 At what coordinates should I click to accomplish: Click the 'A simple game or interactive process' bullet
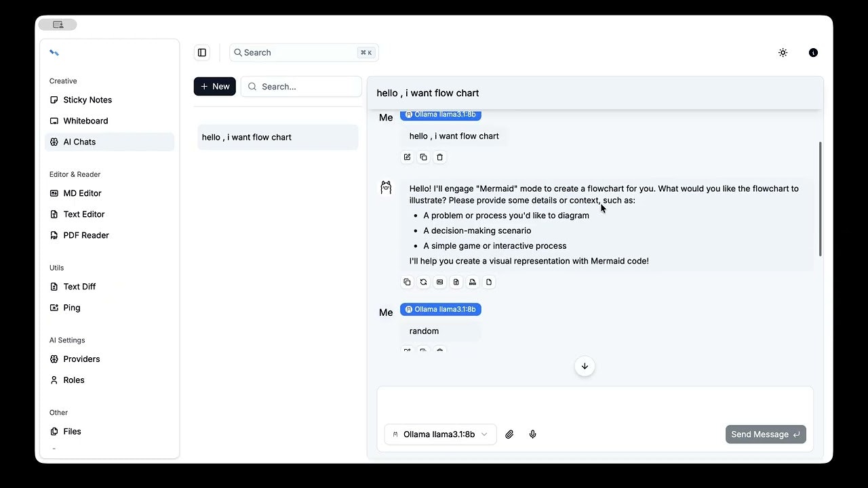(495, 246)
